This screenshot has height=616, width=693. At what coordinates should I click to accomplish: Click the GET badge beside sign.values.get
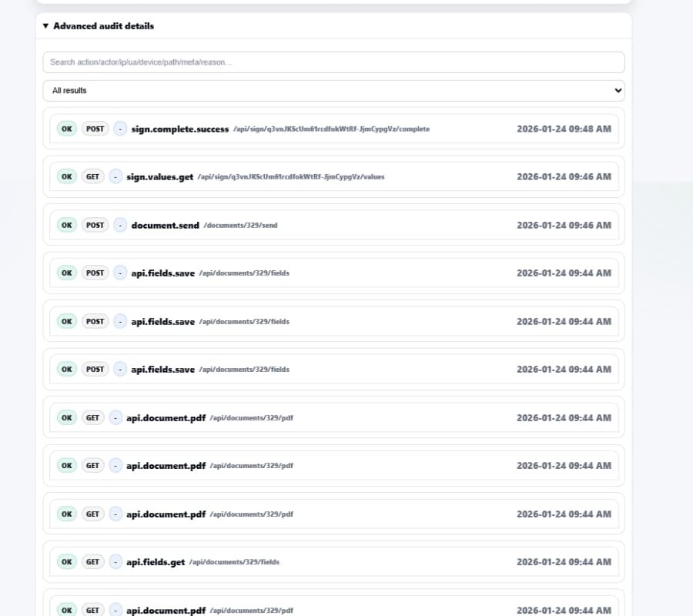click(x=92, y=176)
